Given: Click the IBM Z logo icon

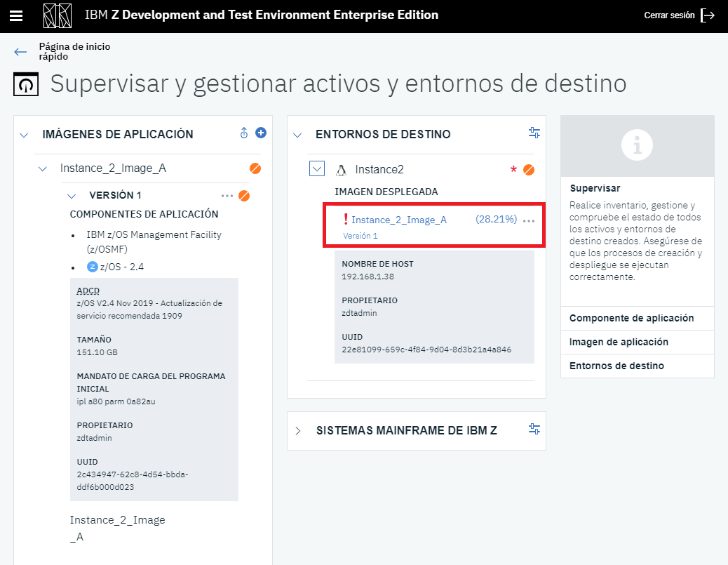Looking at the screenshot, I should click(x=58, y=16).
